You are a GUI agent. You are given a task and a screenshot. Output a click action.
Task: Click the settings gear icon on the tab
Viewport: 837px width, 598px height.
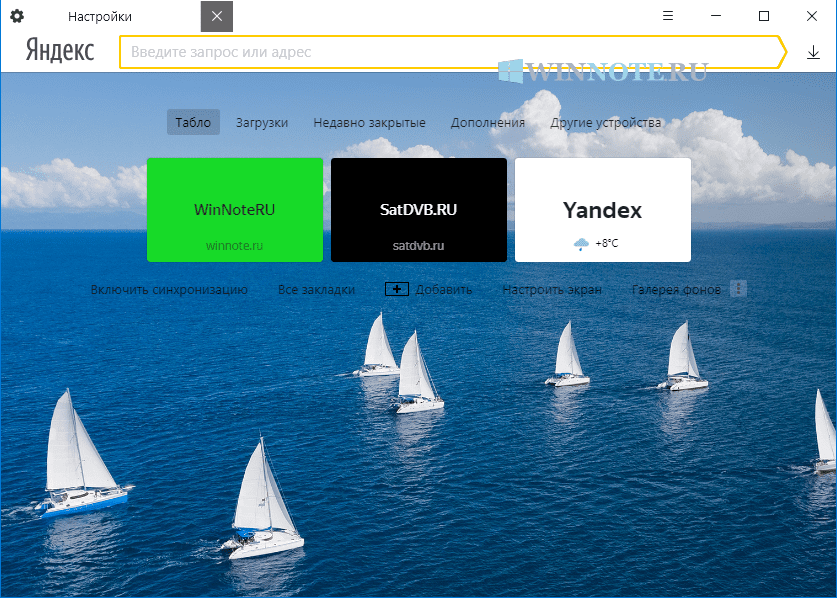[17, 16]
